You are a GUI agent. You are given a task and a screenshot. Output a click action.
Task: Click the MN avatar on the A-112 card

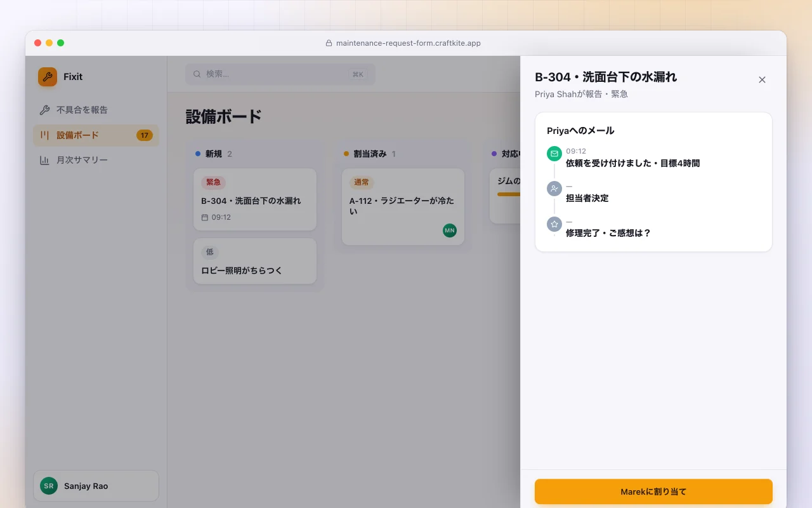(x=450, y=231)
